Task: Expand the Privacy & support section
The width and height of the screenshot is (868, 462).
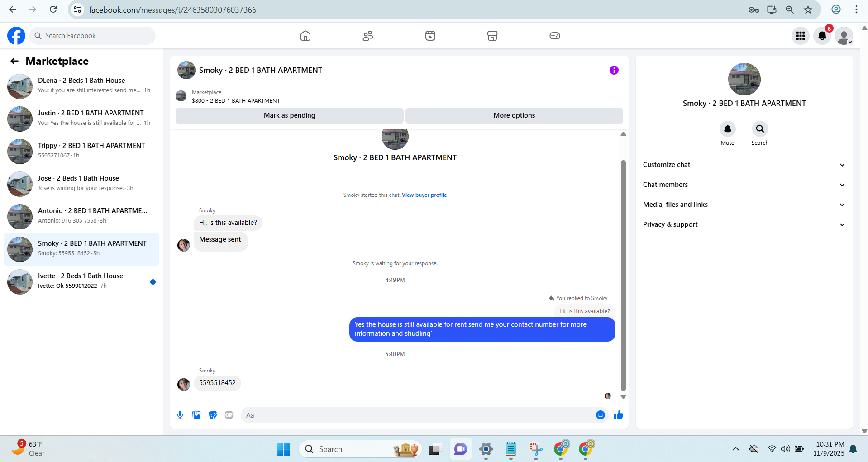Action: pos(744,224)
